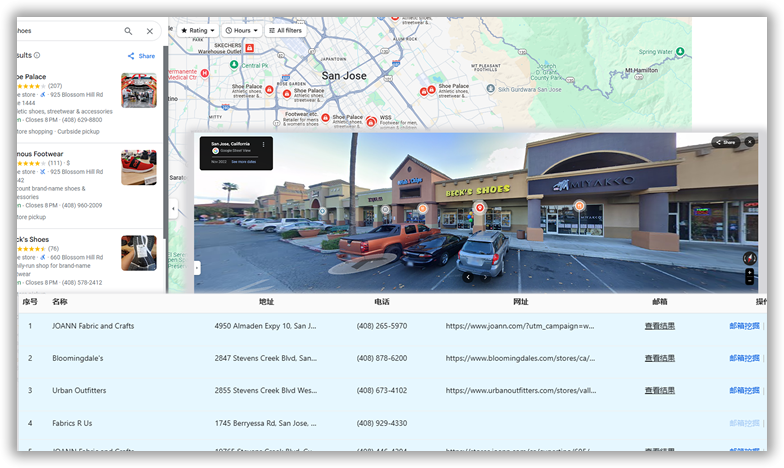Open Street View three-dot options menu

[264, 144]
